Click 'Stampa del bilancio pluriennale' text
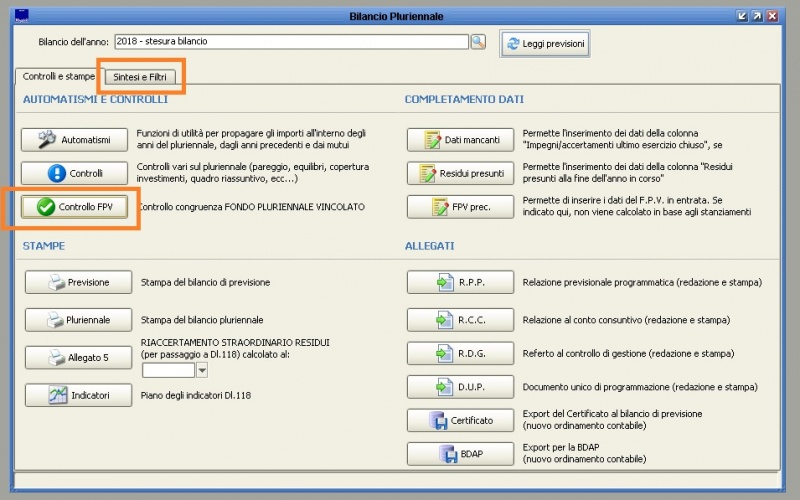 coord(202,320)
